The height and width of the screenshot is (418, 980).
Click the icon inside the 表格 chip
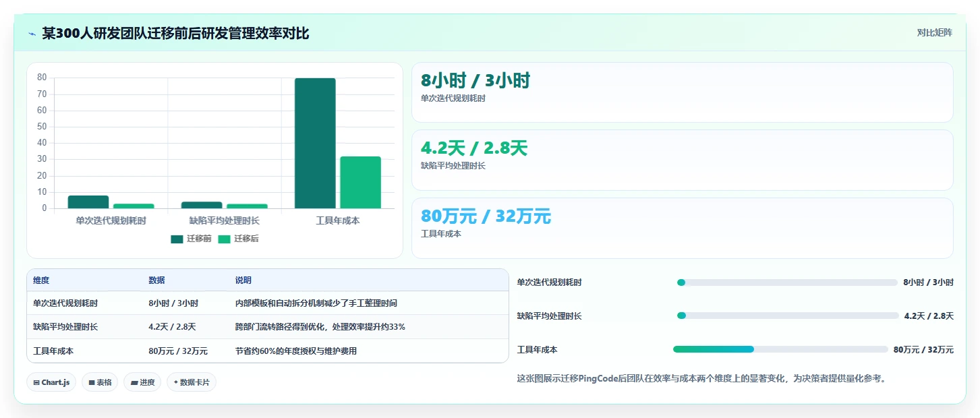[92, 382]
